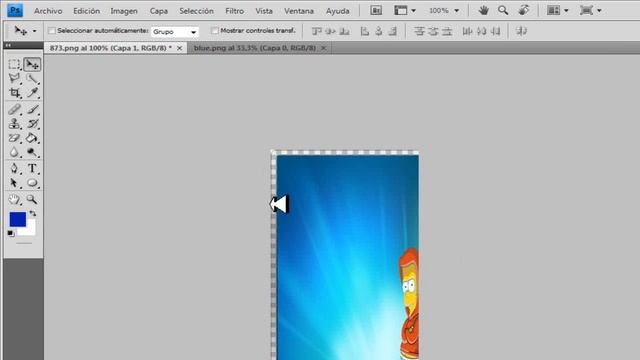
Task: Open the Vista menu
Action: point(264,11)
